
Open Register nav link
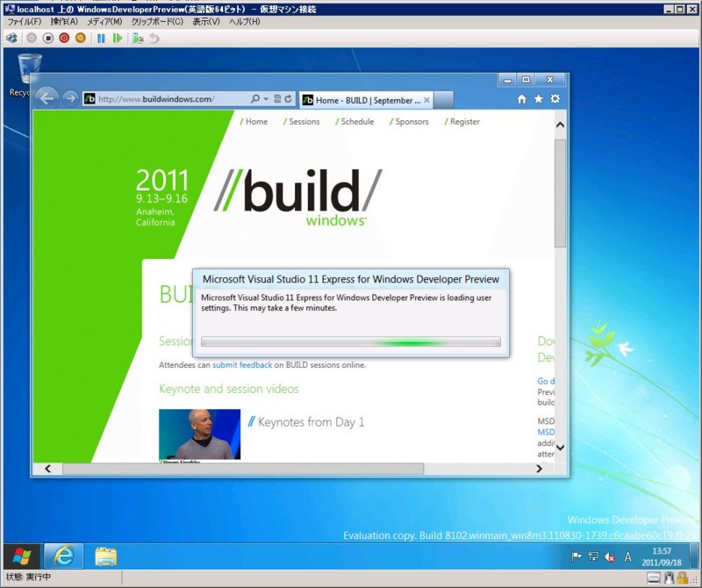(462, 121)
